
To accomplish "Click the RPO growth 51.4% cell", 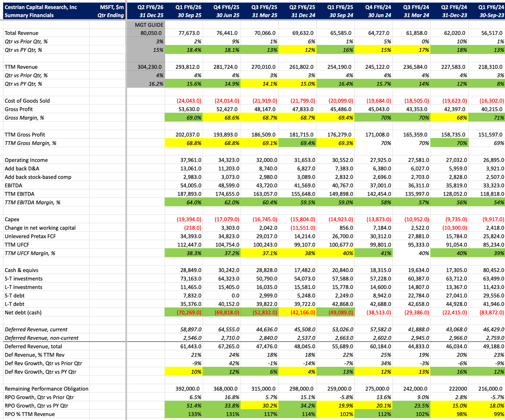I will pos(193,406).
